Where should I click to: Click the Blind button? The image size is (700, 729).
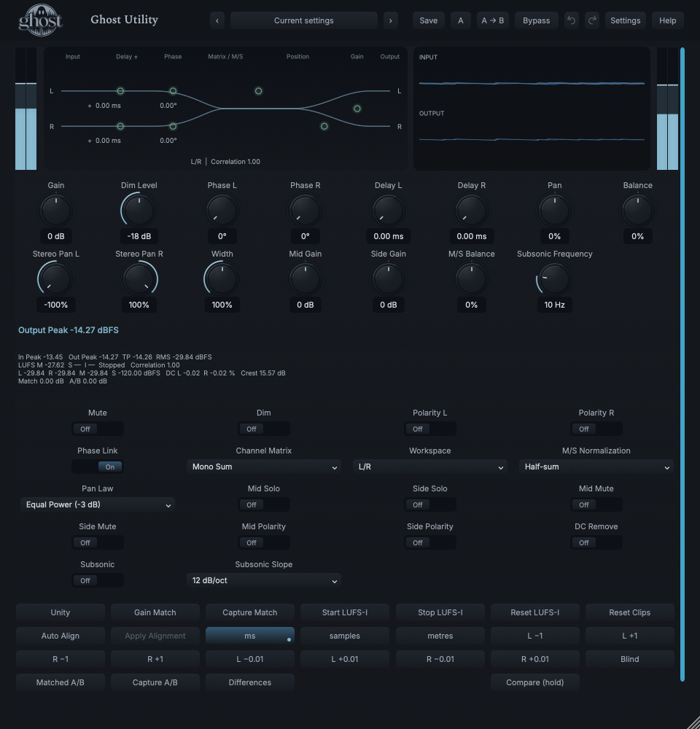coord(630,659)
